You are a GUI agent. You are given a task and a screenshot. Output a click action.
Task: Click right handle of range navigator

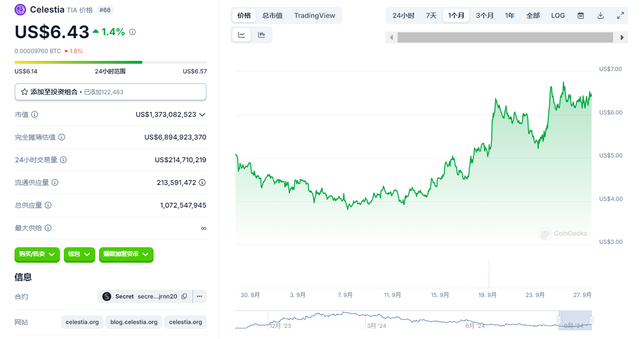click(x=591, y=320)
